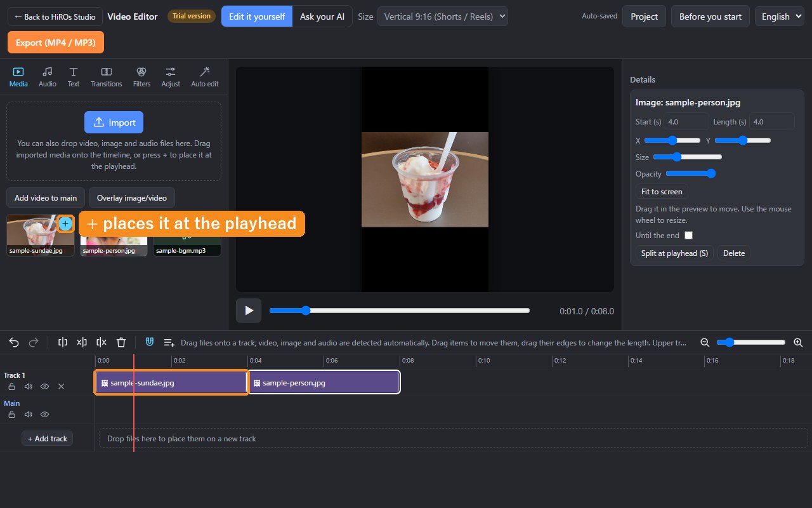Select the Ask your AI mode
Screen dimensions: 812x508
click(322, 17)
